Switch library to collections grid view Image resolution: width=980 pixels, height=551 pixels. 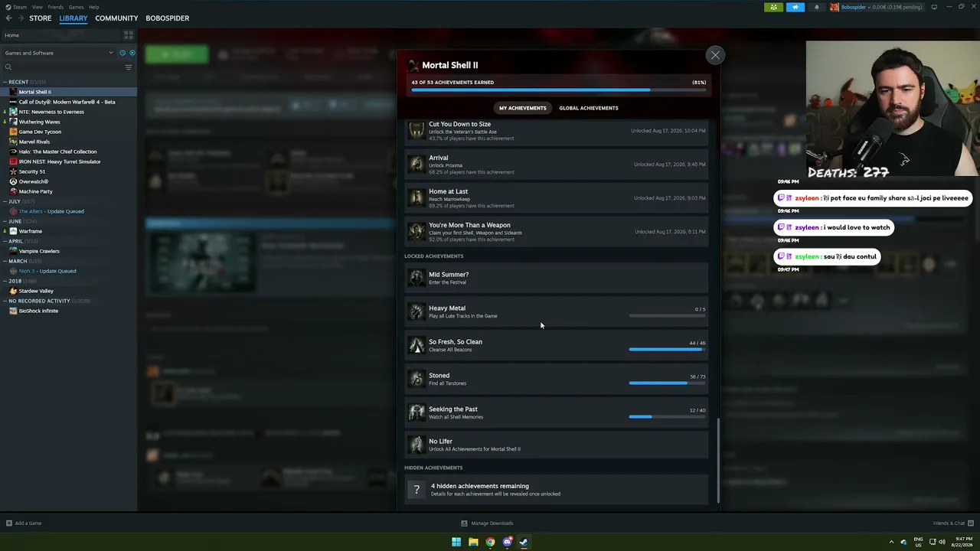point(129,35)
